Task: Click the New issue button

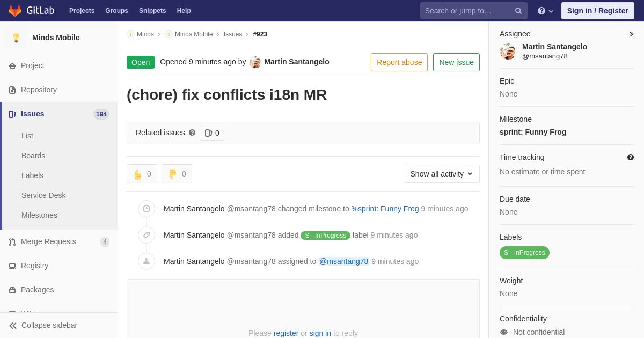Action: 456,62
